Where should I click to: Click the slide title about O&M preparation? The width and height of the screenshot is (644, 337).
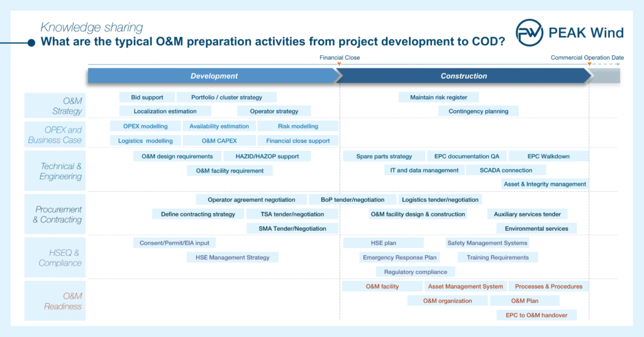coord(273,41)
